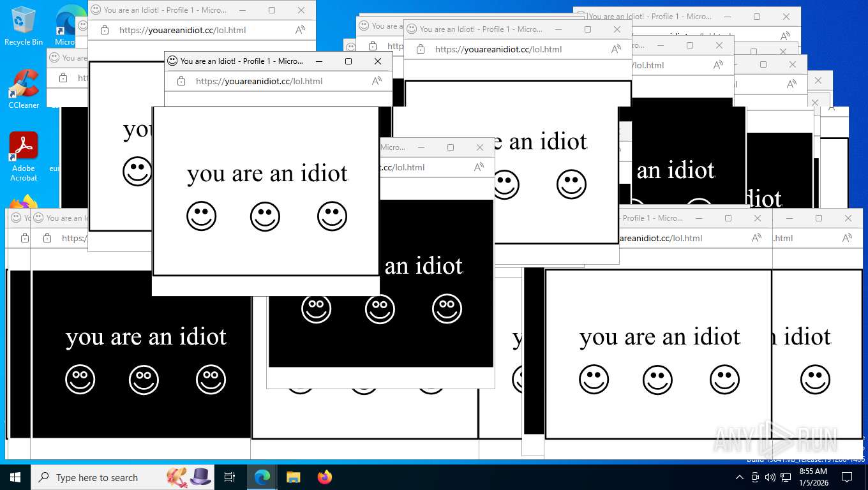Click Read aloud icon in popup beside Edge desktop shortcut

300,30
